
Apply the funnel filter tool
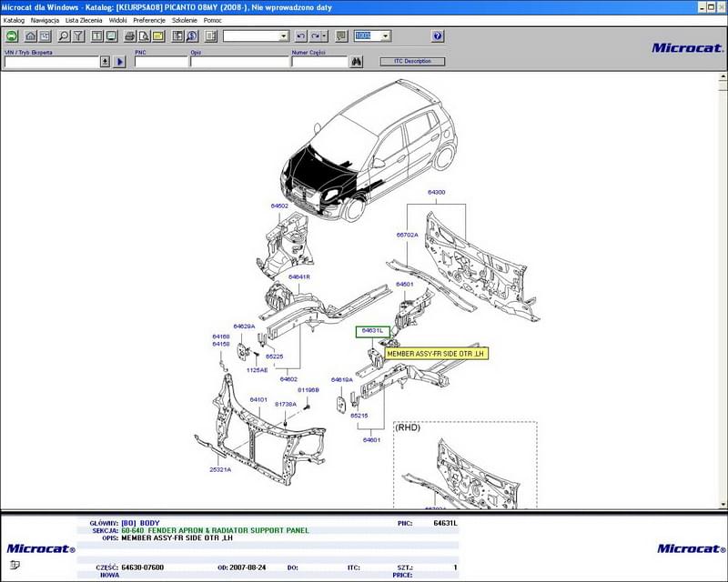pos(78,36)
